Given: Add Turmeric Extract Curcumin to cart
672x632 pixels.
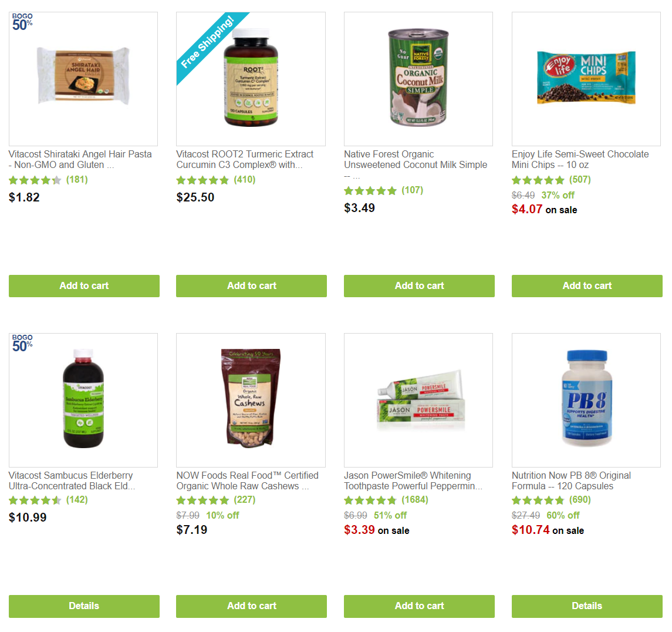Looking at the screenshot, I should pos(252,286).
